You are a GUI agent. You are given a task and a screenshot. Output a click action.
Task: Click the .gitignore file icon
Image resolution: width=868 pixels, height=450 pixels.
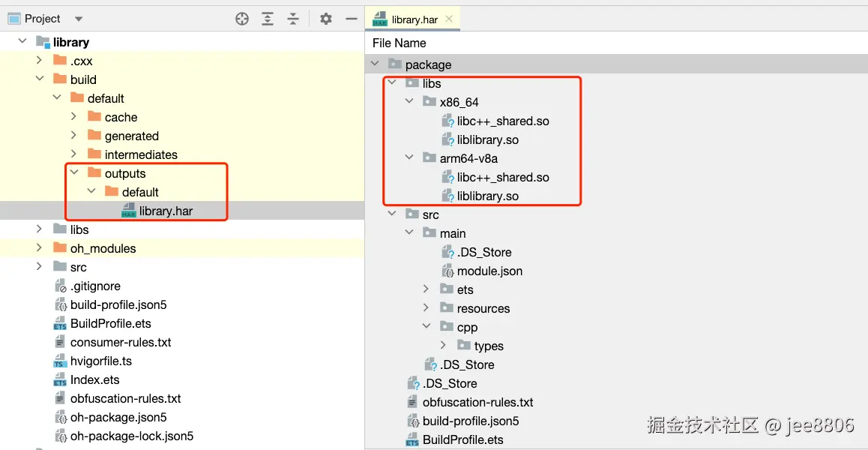60,286
